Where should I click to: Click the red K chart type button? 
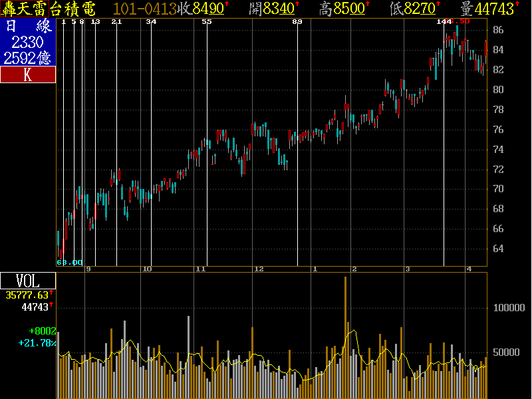tap(28, 74)
